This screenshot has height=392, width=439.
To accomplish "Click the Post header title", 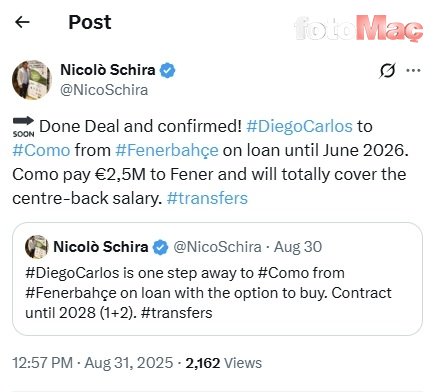I will [x=90, y=22].
